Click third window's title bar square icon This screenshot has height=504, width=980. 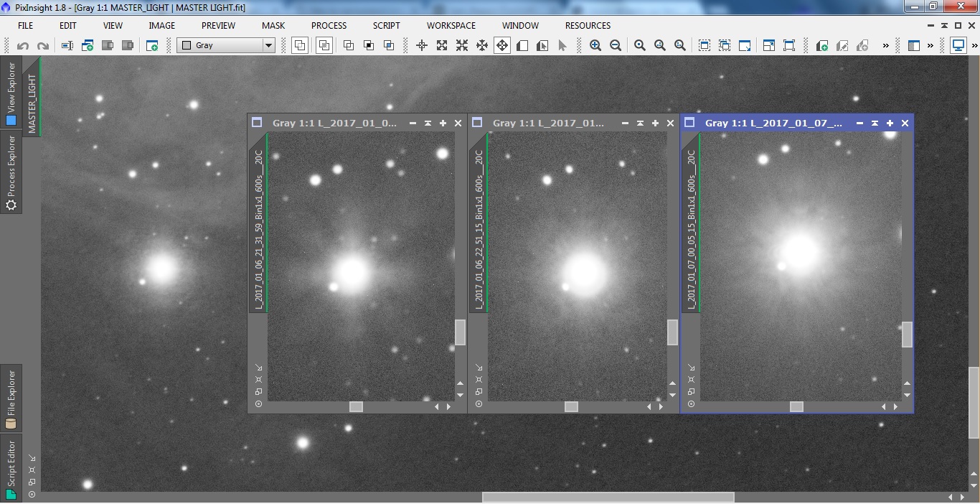coord(689,123)
